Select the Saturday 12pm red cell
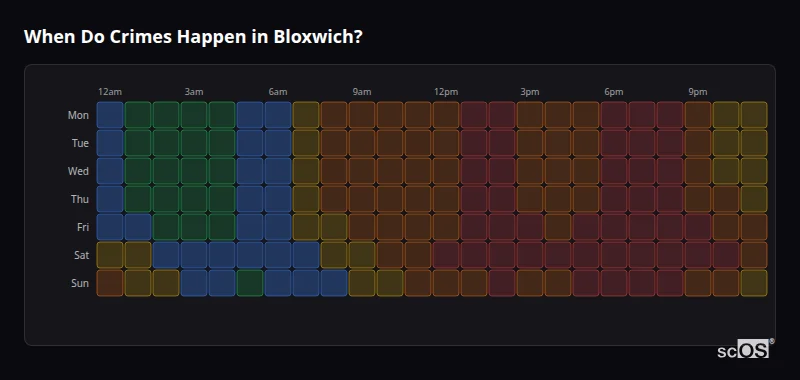This screenshot has width=800, height=380. click(x=446, y=255)
